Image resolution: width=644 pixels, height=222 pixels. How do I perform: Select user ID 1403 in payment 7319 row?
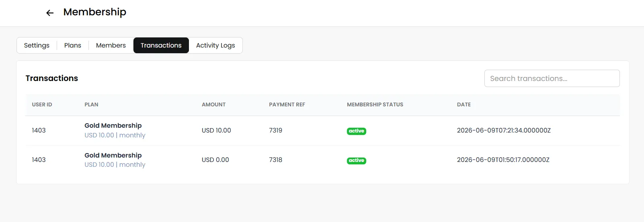[x=39, y=130]
